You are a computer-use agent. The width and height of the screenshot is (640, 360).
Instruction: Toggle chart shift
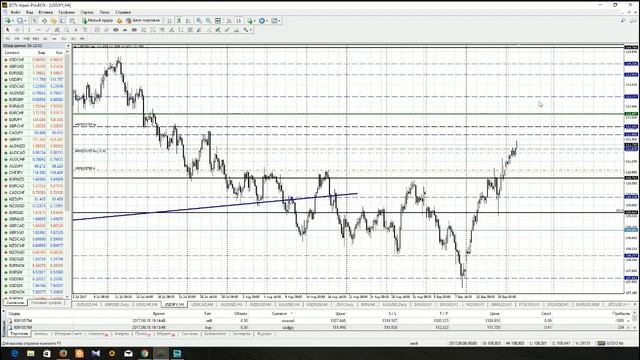coord(239,20)
